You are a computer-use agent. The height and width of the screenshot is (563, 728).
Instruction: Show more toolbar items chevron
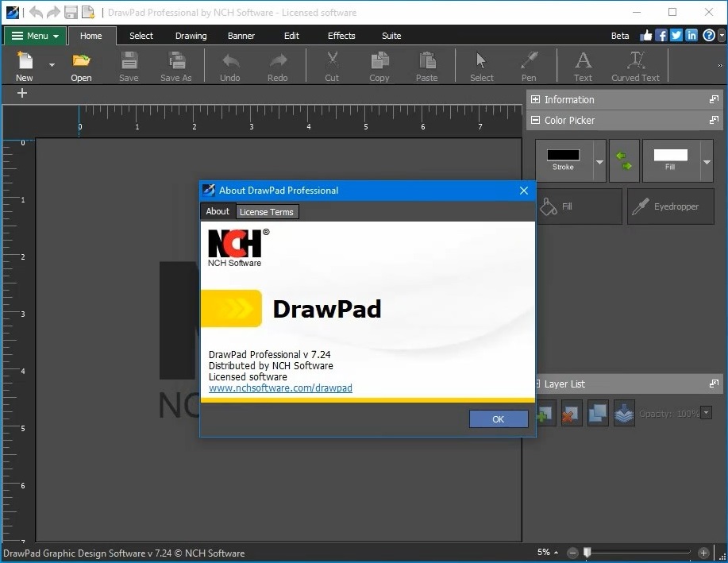click(x=720, y=65)
